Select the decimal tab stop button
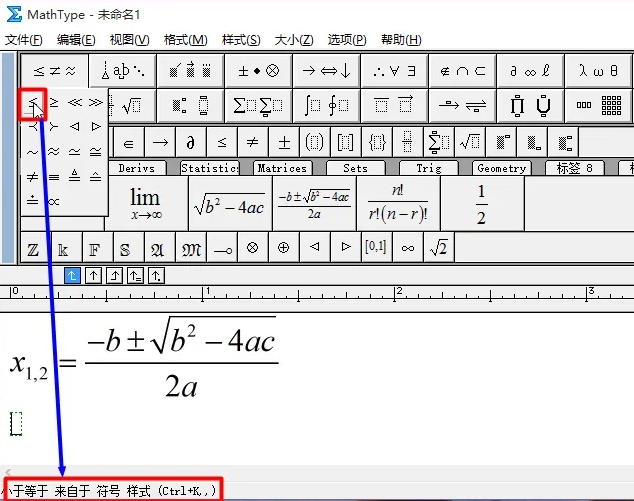Viewport: 634px width, 501px height. (x=156, y=276)
